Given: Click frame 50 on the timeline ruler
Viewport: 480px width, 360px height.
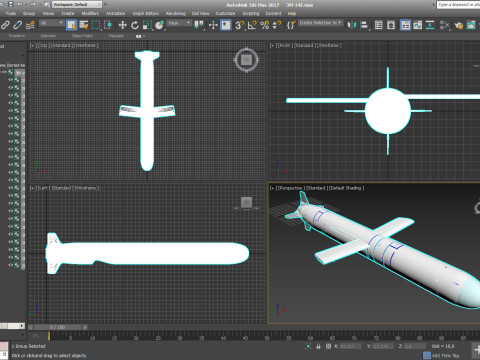Looking at the screenshot, I should point(267,338).
